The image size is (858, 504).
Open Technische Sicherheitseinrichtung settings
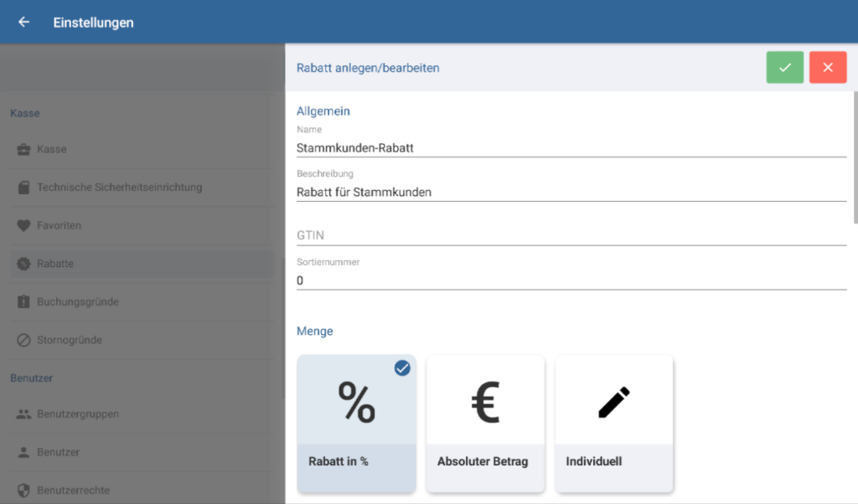119,188
